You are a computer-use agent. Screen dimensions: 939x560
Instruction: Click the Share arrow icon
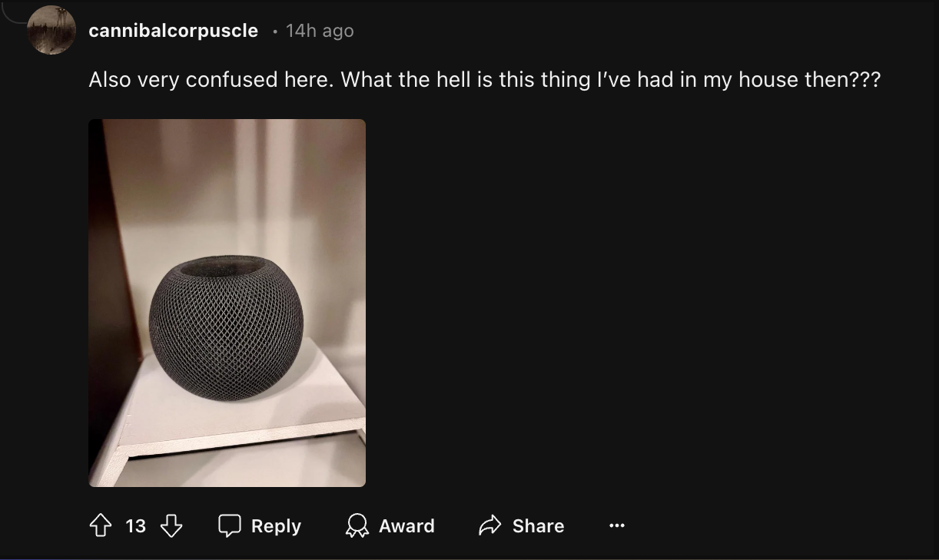[489, 525]
